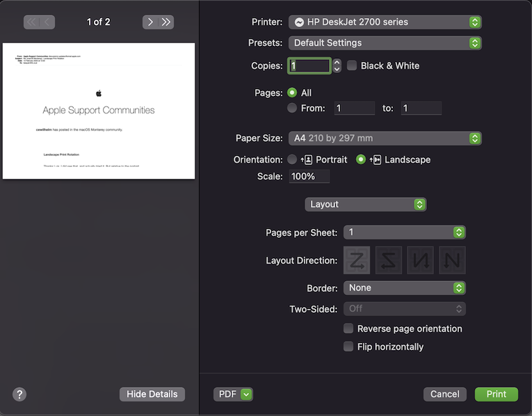The image size is (532, 416).
Task: Click the HP printer status icon
Action: 299,22
